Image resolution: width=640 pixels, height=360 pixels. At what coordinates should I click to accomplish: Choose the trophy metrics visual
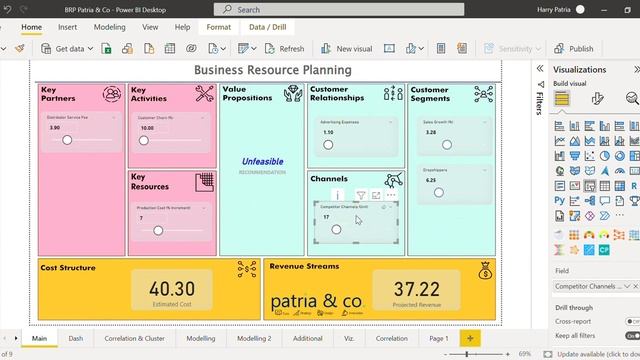(x=634, y=200)
